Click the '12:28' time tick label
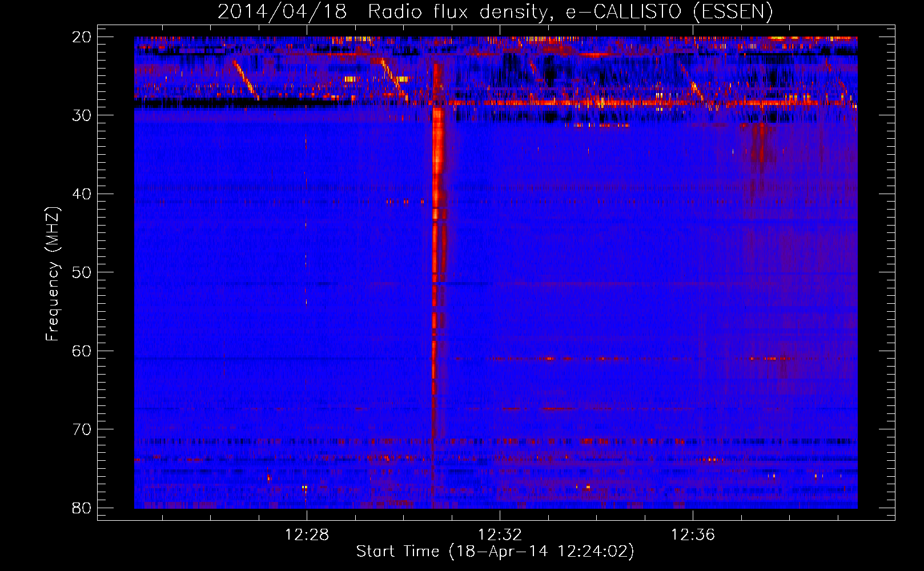The width and height of the screenshot is (924, 571). pyautogui.click(x=307, y=535)
